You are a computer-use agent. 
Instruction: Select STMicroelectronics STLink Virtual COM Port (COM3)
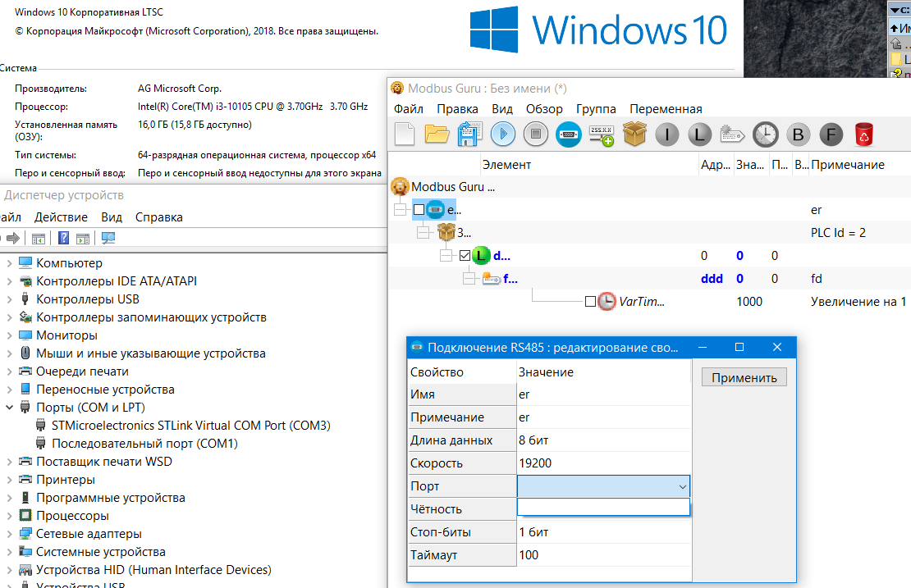pos(190,426)
